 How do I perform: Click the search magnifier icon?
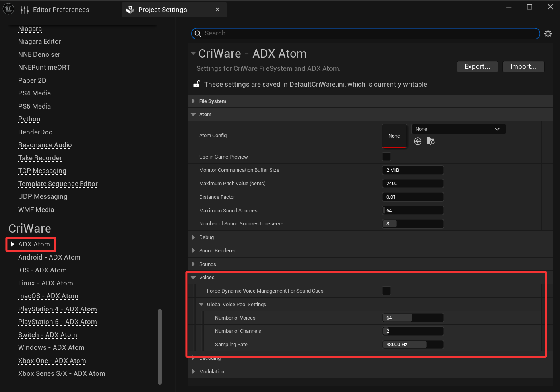(198, 33)
